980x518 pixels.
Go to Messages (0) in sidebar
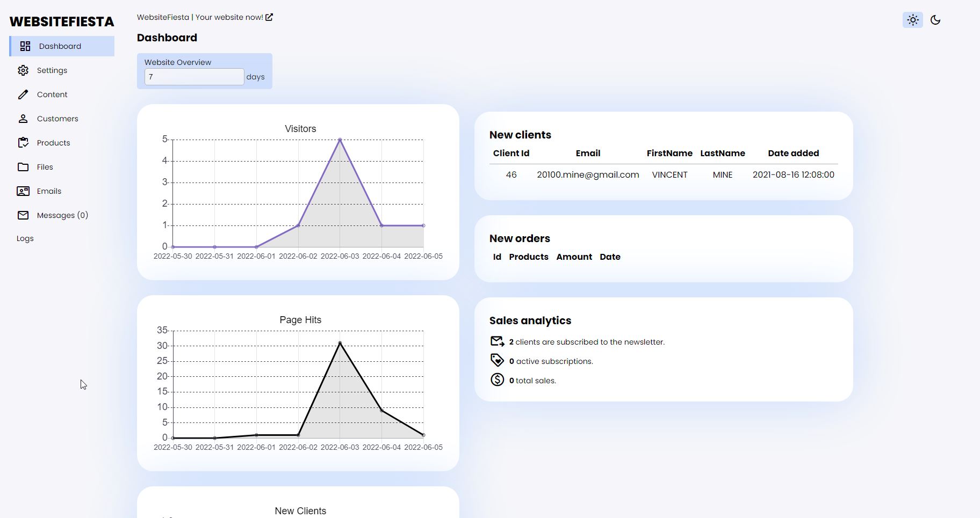(x=62, y=215)
